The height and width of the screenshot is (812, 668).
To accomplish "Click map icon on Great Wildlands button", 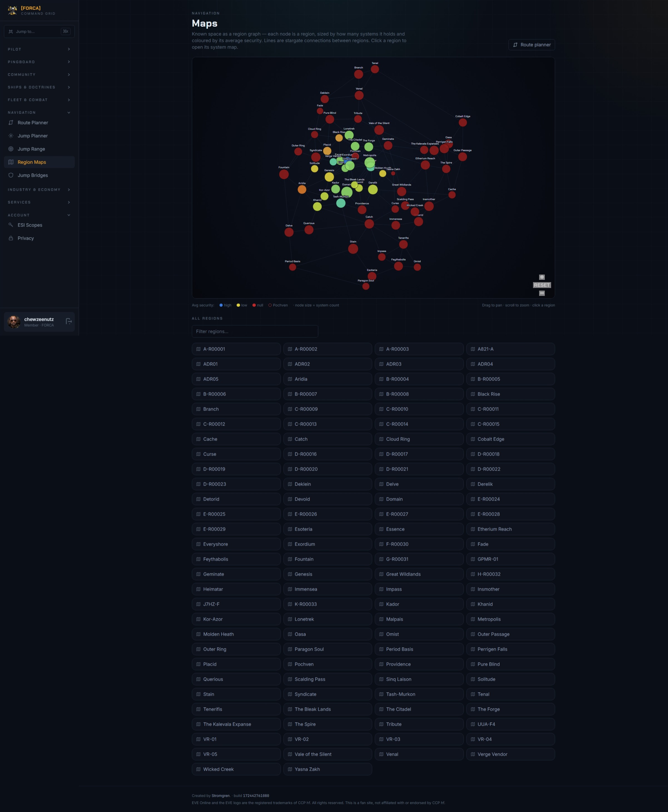I will coord(381,574).
